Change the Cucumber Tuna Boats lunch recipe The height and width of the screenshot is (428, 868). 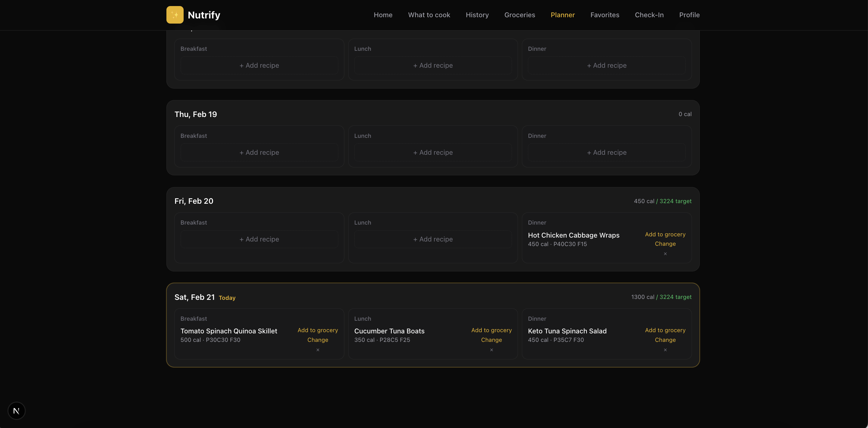(x=491, y=340)
